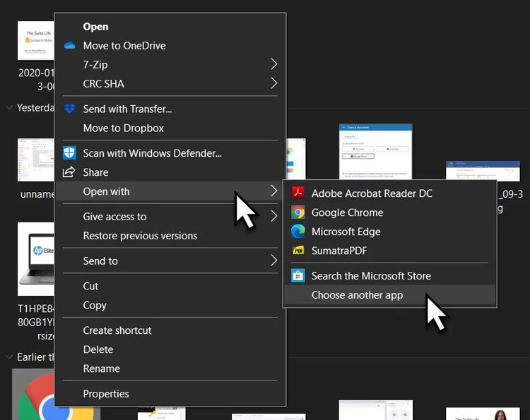The width and height of the screenshot is (530, 420).
Task: Collapse the Yesterday file group
Action: (x=9, y=108)
